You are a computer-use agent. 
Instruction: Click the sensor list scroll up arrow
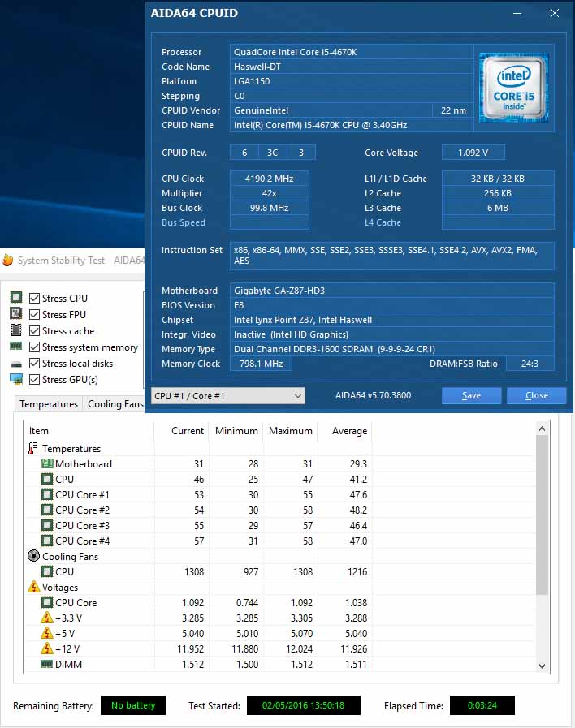542,429
